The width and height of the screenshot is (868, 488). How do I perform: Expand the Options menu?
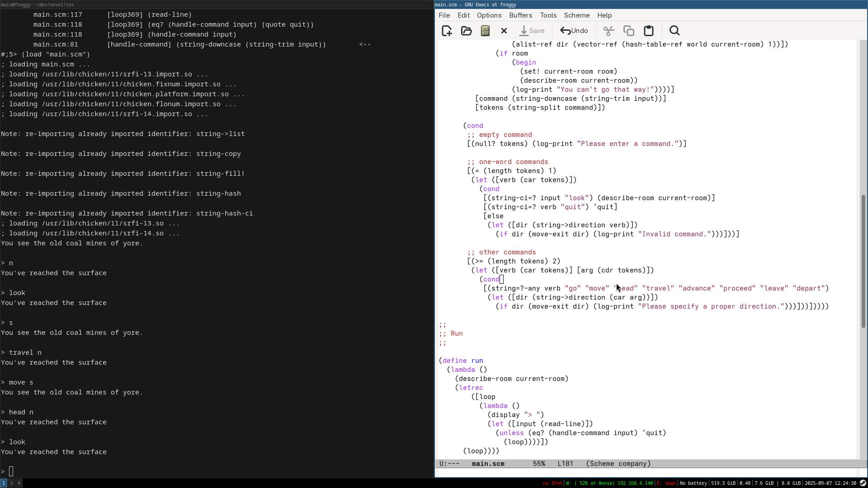489,15
